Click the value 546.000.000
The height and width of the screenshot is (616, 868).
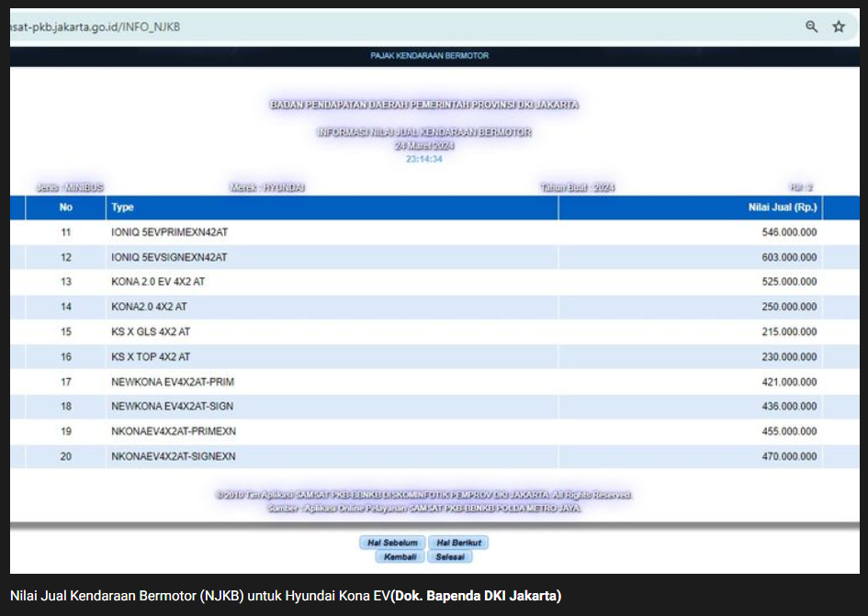point(789,232)
